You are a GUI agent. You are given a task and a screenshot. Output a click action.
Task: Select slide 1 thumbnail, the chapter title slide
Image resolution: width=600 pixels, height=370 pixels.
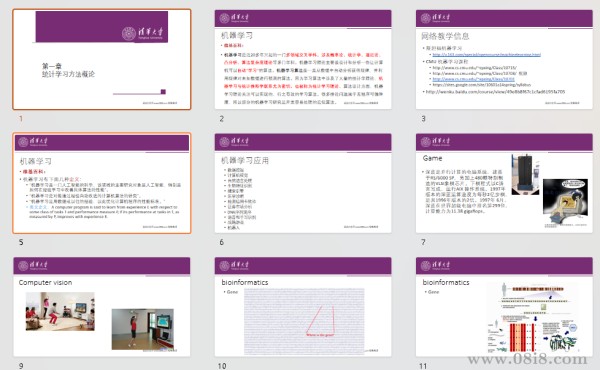(102, 59)
